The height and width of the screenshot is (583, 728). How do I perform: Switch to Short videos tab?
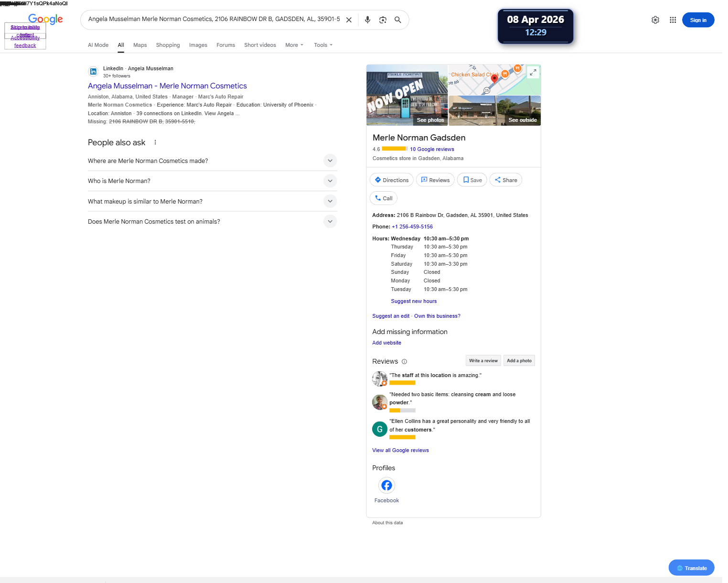260,45
